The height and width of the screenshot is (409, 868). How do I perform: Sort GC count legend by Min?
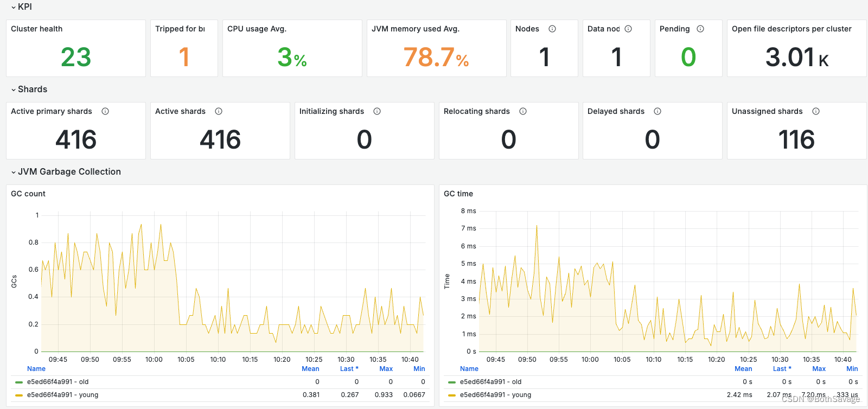419,369
